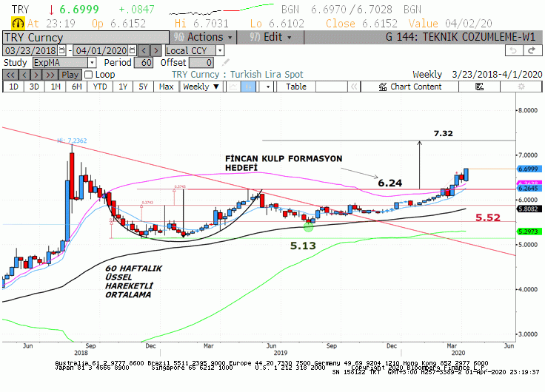Viewport: 545px width, 392px height.
Task: Click the redo arrow icon
Action: pyautogui.click(x=532, y=51)
